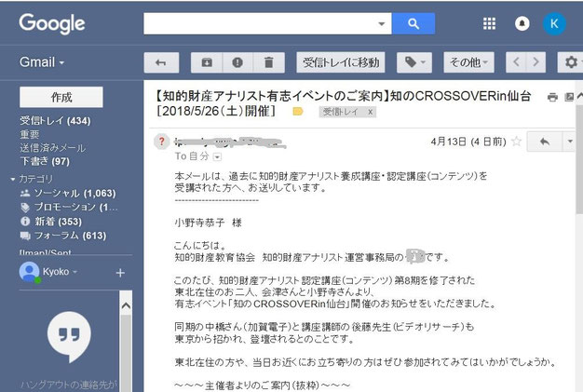Open the 重要 folder

[x=30, y=134]
